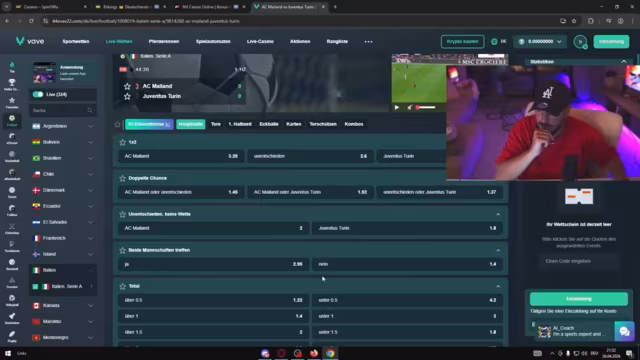640x360 pixels.
Task: Open the Live-Casino menu
Action: (260, 41)
